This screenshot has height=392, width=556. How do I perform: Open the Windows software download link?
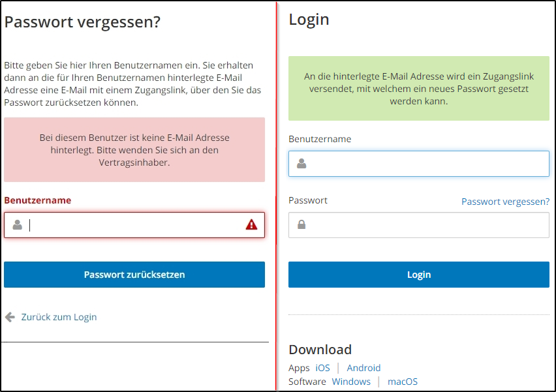click(x=351, y=381)
